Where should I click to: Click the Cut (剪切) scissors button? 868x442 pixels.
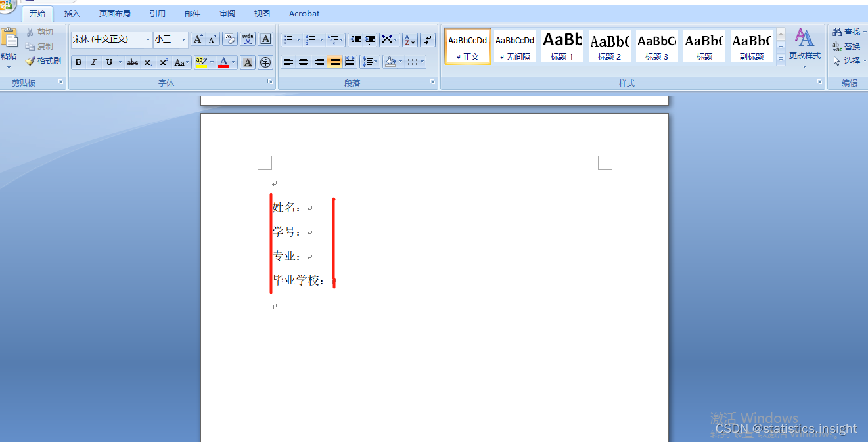point(39,32)
